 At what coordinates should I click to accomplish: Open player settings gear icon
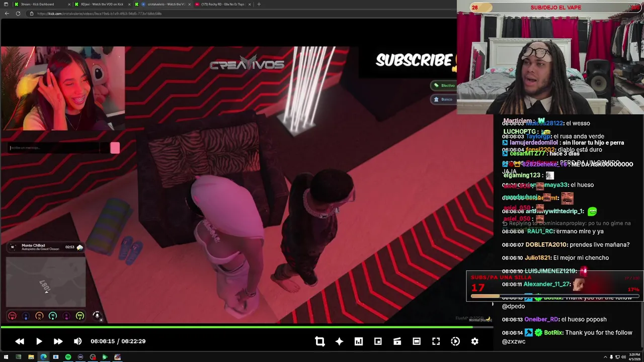tap(474, 341)
